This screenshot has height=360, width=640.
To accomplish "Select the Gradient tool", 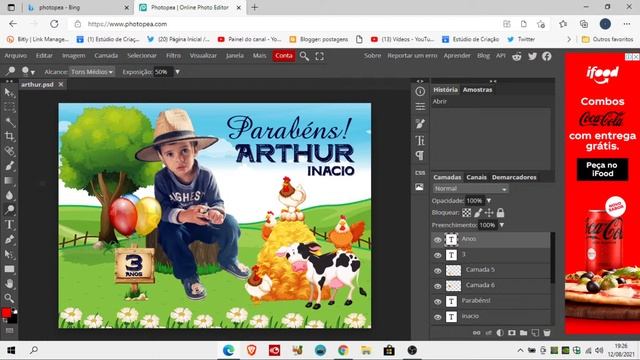I will (x=9, y=180).
